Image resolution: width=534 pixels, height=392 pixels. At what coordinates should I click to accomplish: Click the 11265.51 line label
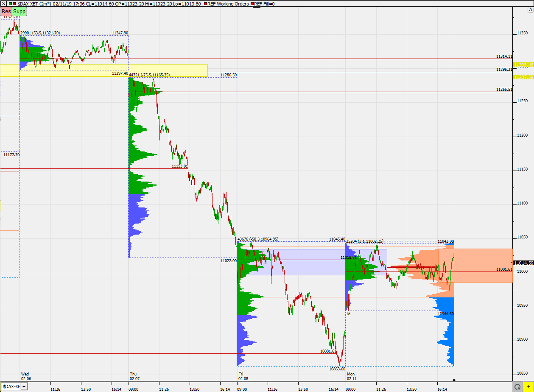click(504, 90)
